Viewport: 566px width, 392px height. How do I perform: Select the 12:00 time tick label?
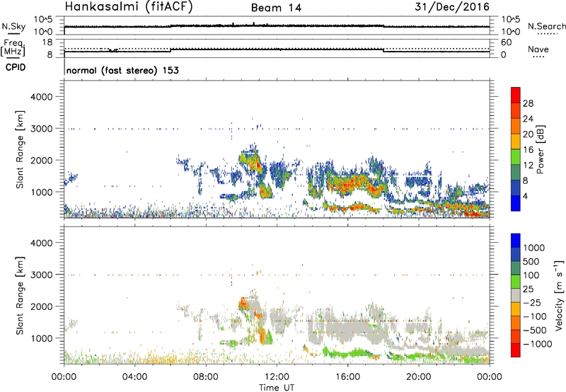tap(277, 377)
